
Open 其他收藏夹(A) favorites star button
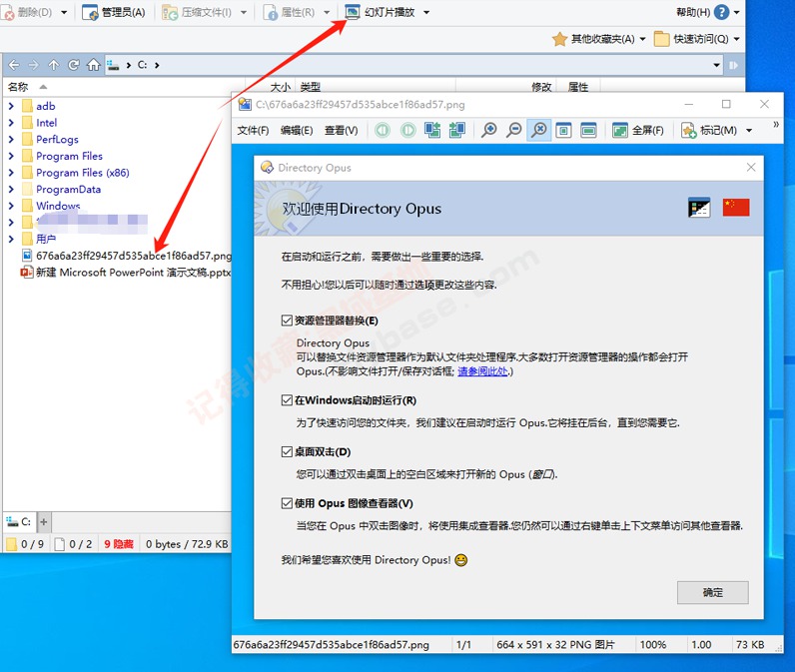pos(593,39)
